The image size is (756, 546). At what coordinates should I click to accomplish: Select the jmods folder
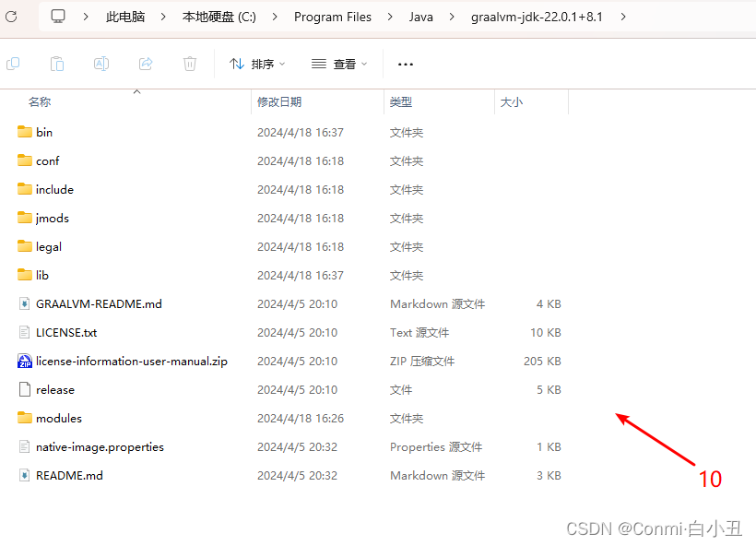[x=50, y=218]
